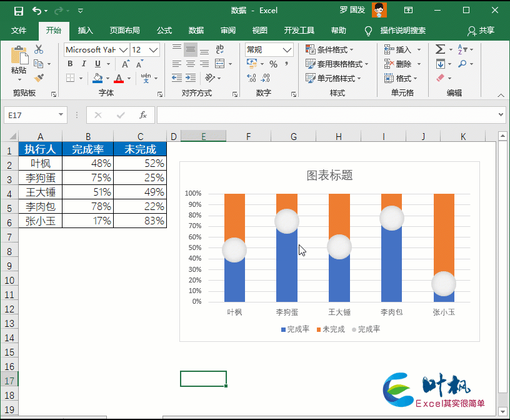Open the Fill Color dropdown arrow

point(108,78)
